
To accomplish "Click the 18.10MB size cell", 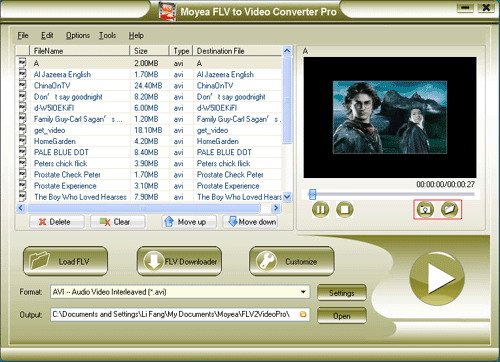I will point(148,130).
